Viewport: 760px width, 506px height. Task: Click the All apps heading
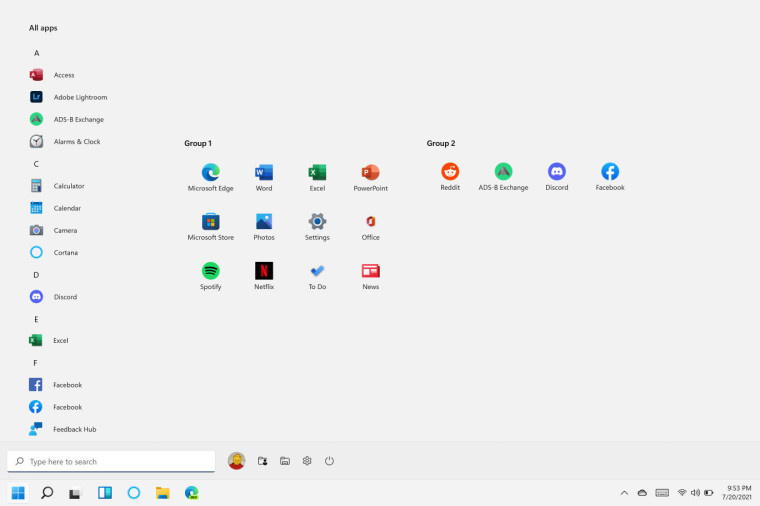43,28
